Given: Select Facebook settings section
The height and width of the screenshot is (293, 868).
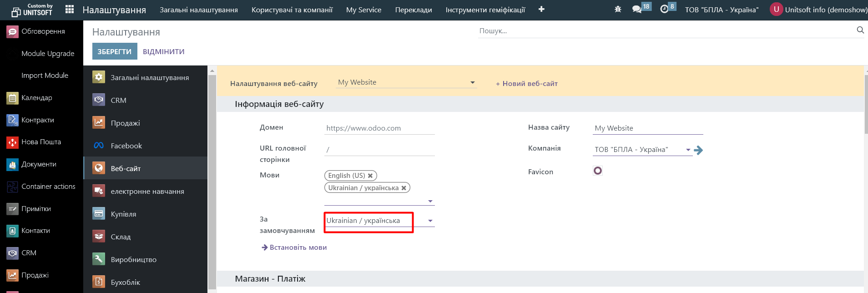Looking at the screenshot, I should coord(126,146).
